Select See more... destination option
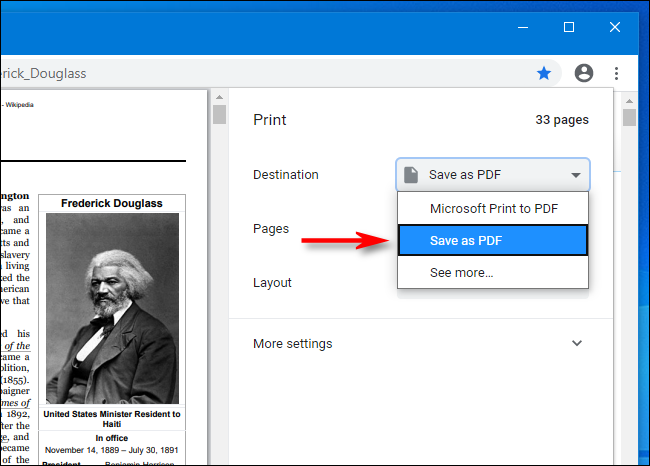This screenshot has height=466, width=650. 493,272
